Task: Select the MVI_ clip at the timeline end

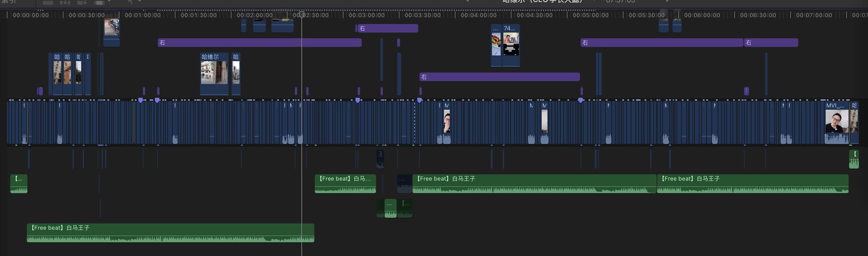Action: coord(836,122)
